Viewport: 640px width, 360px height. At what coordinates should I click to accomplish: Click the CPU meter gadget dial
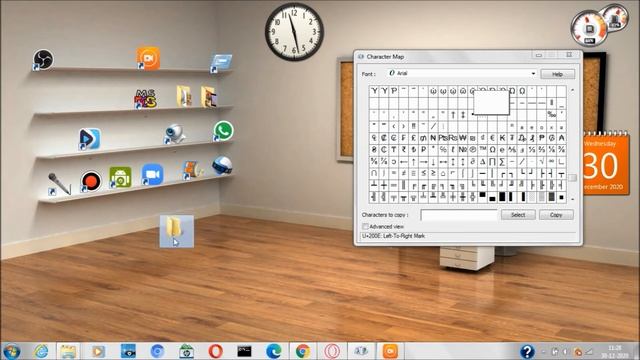click(x=589, y=29)
